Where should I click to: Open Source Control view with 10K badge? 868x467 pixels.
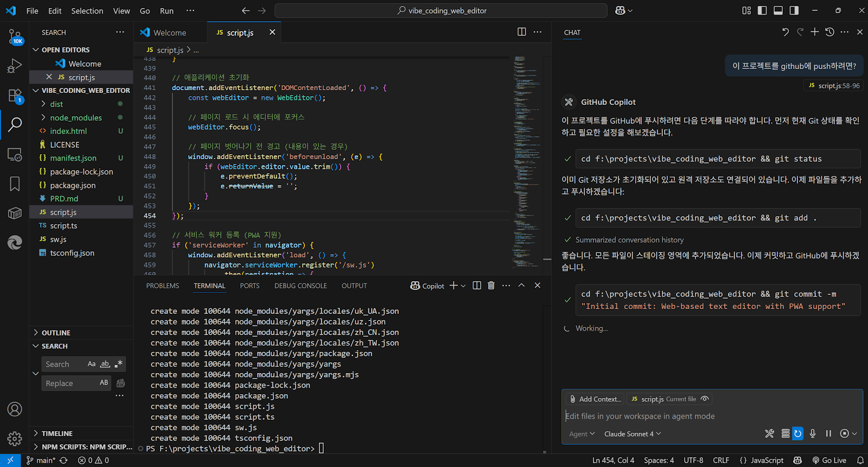15,36
